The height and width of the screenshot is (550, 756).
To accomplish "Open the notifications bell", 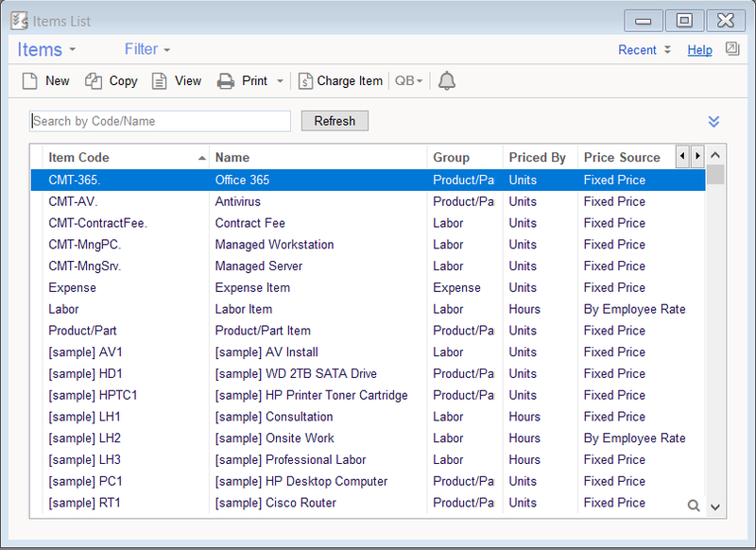I will [x=446, y=81].
